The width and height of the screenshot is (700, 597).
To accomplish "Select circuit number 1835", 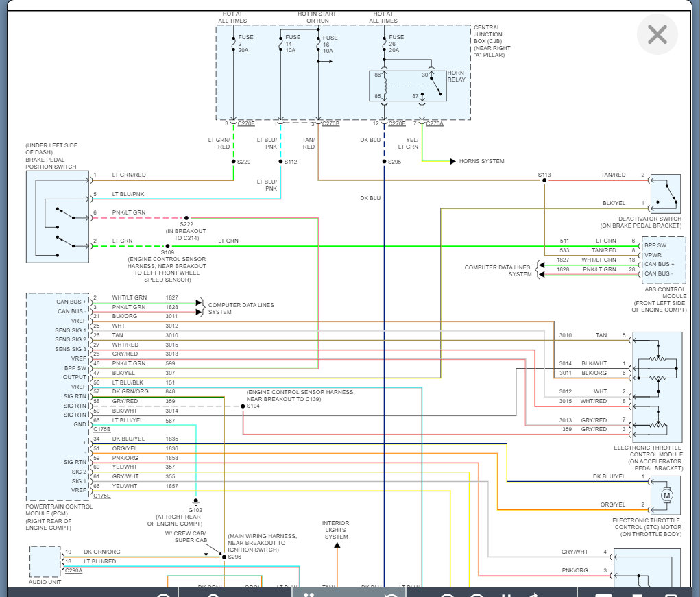I will (x=172, y=439).
